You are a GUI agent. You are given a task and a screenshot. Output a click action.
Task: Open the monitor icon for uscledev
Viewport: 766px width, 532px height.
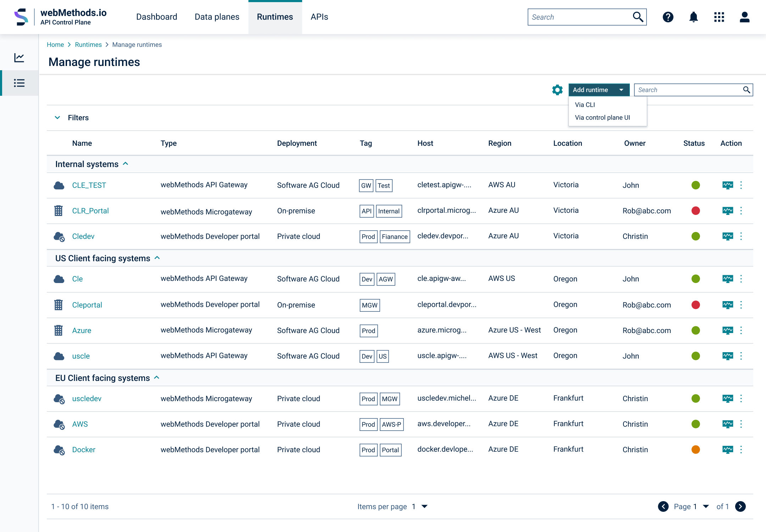(728, 398)
